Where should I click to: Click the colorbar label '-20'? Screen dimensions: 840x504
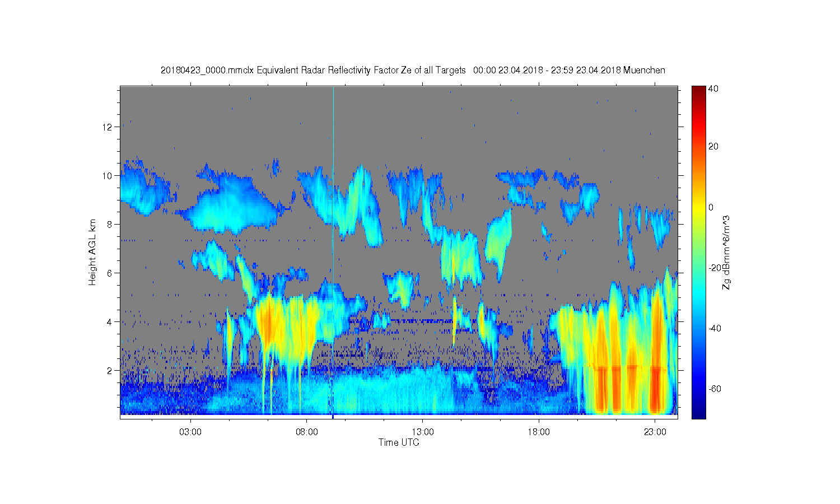(715, 268)
